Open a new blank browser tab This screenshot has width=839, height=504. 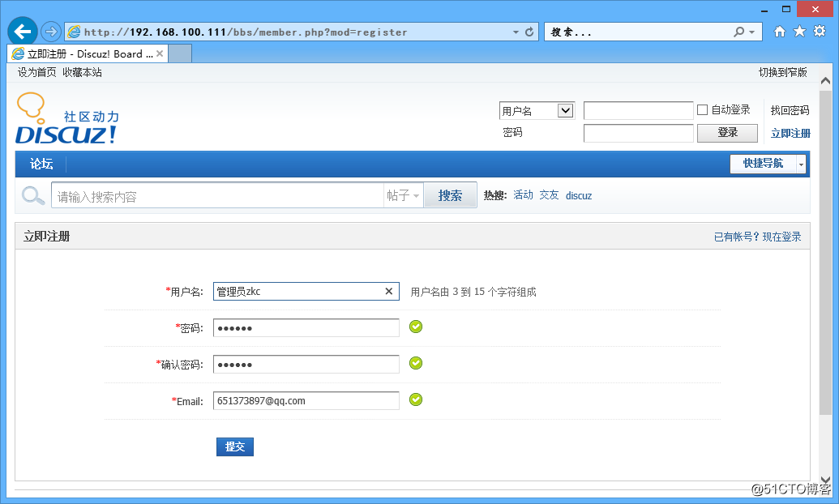pos(180,53)
